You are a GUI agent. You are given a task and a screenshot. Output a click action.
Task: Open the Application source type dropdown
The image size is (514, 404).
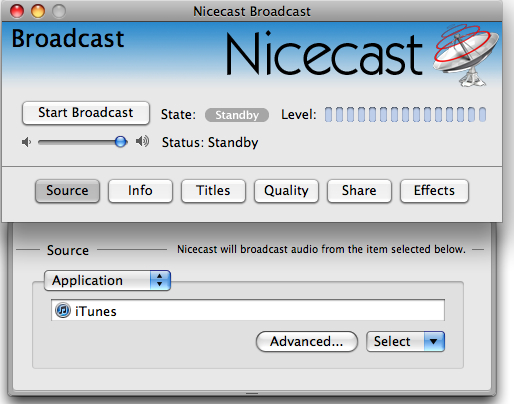(x=107, y=280)
